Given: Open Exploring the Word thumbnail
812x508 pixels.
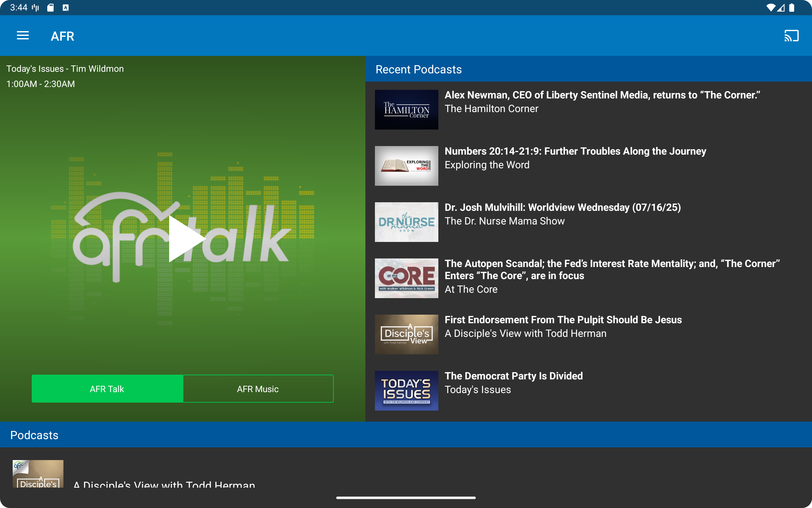Looking at the screenshot, I should coord(406,166).
